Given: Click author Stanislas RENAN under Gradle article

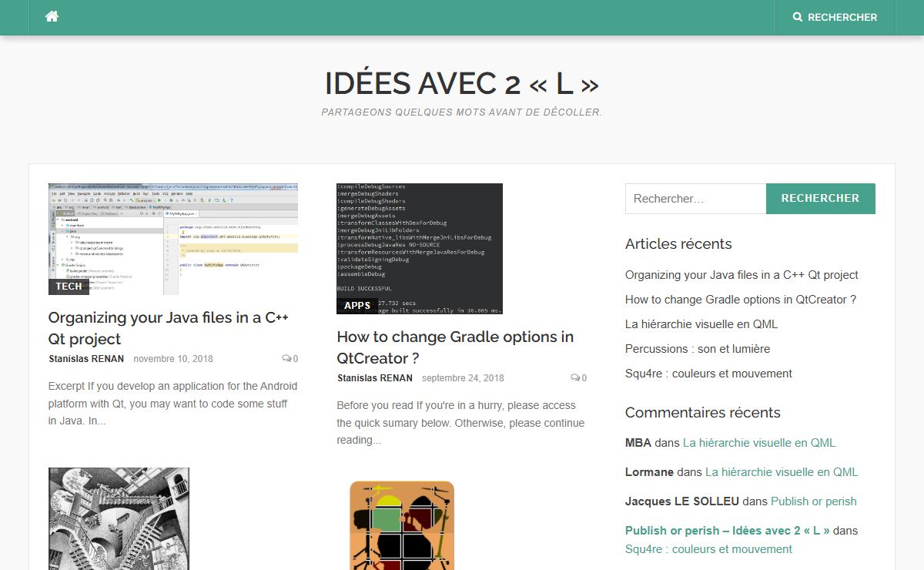Looking at the screenshot, I should pos(375,378).
